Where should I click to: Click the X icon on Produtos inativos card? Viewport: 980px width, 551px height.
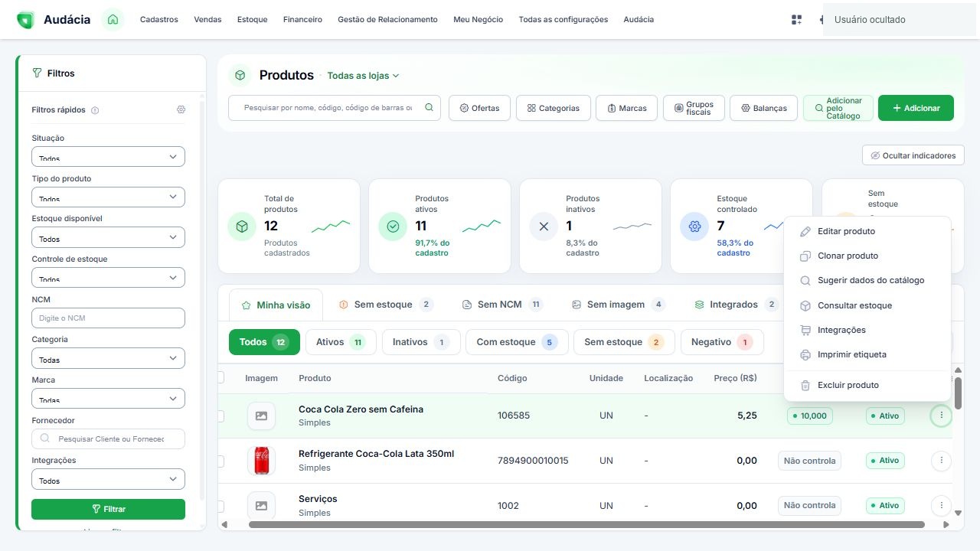[544, 227]
